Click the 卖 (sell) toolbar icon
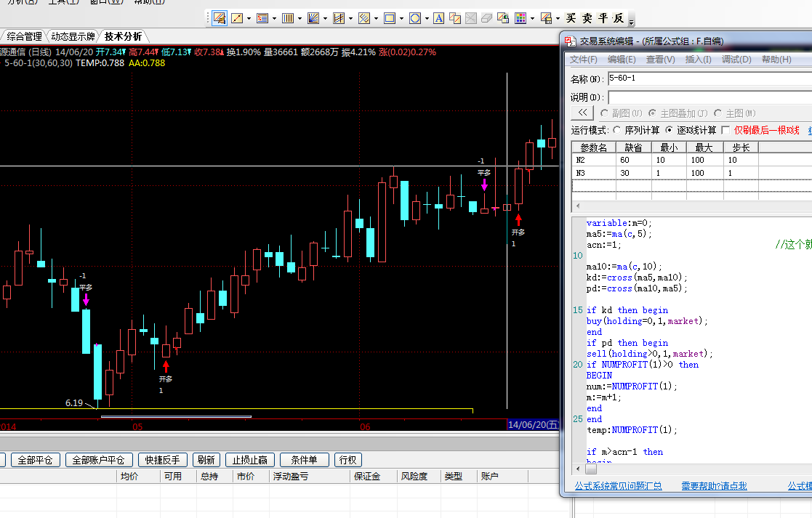 (x=587, y=18)
